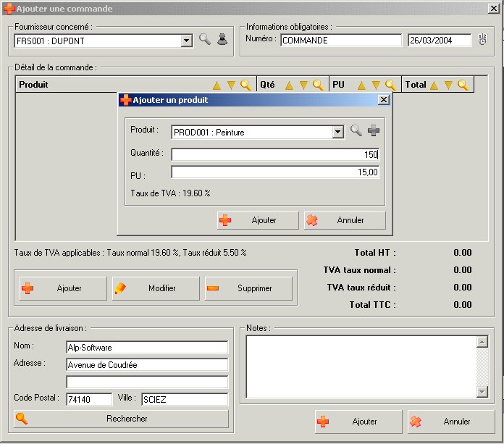The height and width of the screenshot is (444, 504).
Task: Focus the Numéro field containing COMMANDE
Action: click(341, 41)
